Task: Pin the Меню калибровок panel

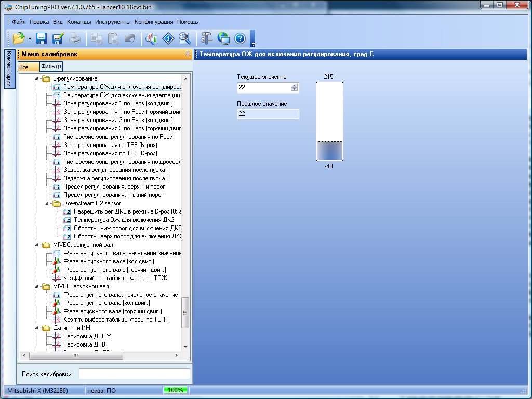Action: pyautogui.click(x=187, y=54)
